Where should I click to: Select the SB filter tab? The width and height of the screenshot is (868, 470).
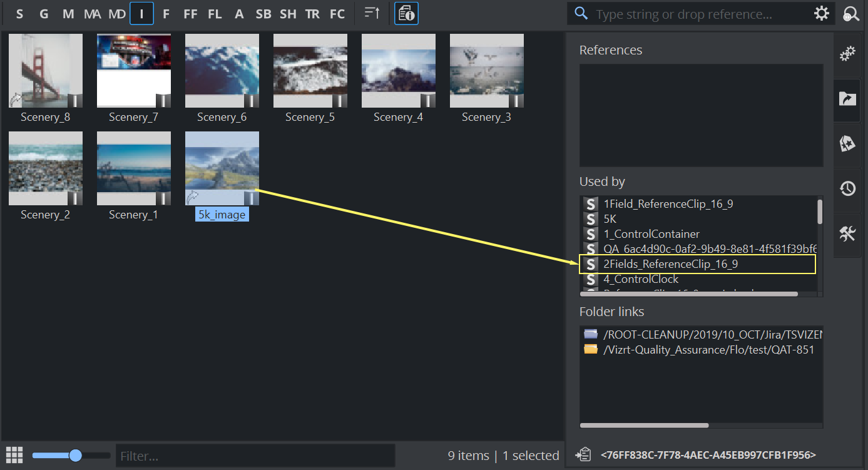pos(263,13)
